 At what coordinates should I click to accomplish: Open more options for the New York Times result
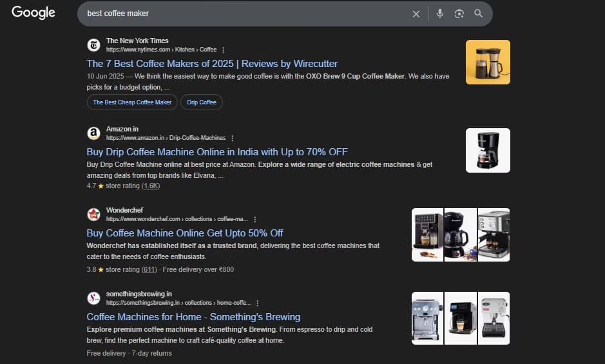point(224,50)
